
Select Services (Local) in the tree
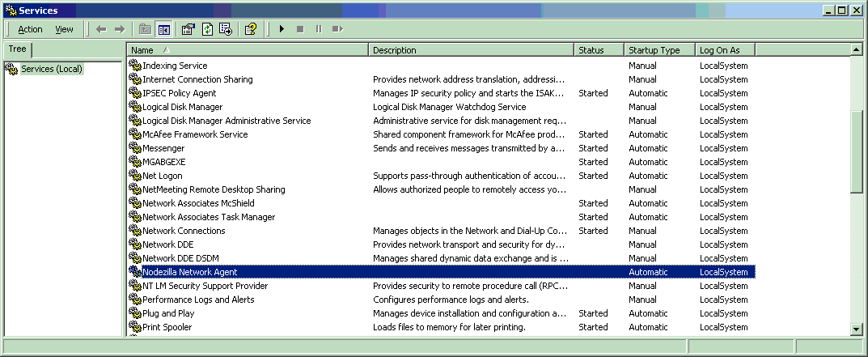[51, 69]
